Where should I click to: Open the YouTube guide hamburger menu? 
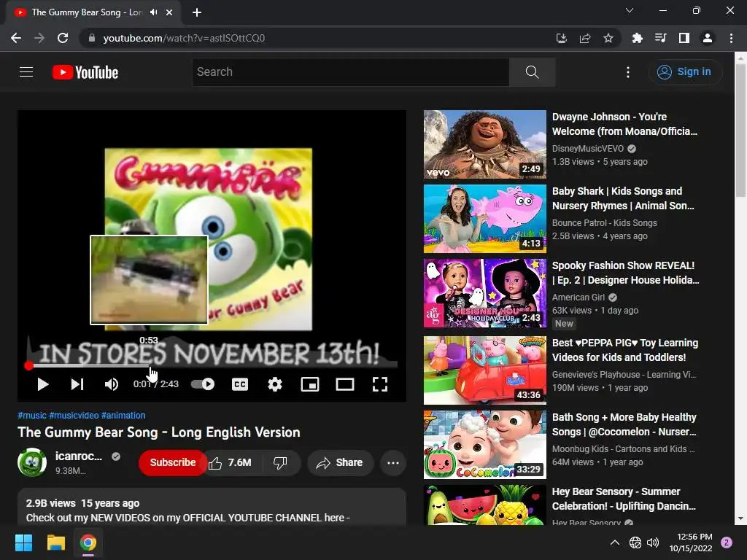coord(26,72)
